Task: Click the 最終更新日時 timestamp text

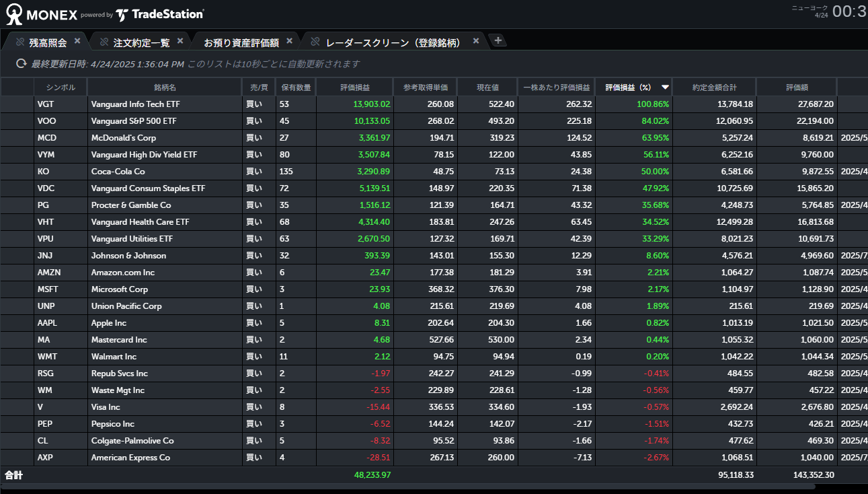Action: (108, 64)
